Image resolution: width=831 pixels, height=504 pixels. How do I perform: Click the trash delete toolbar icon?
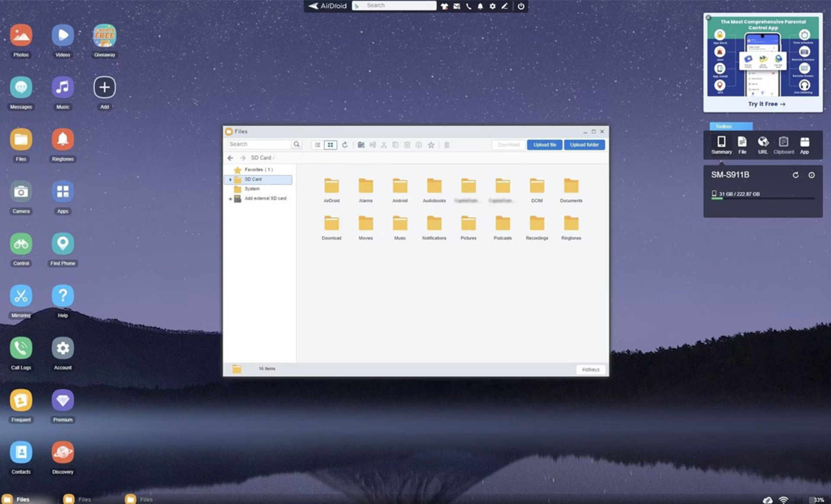[447, 145]
